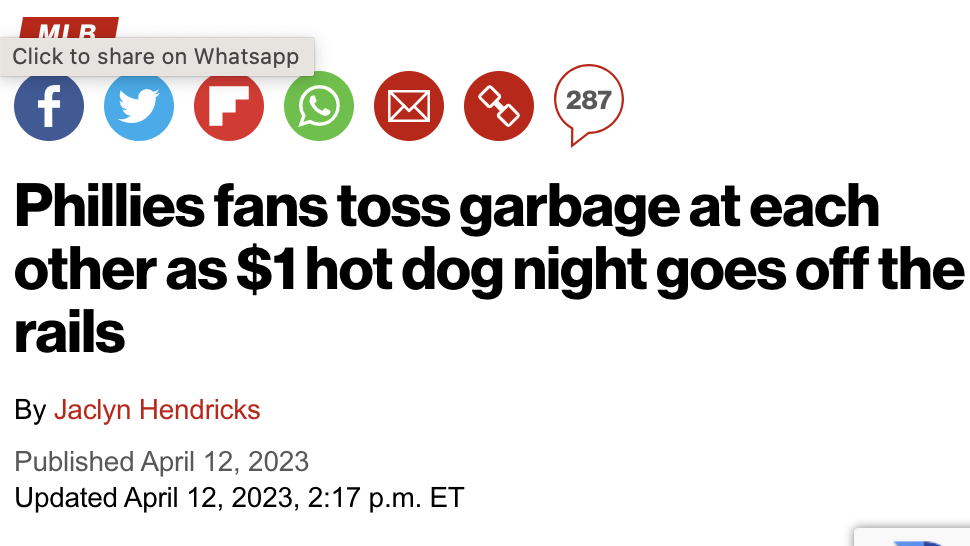The height and width of the screenshot is (546, 970).
Task: Copy the article link
Action: (x=499, y=107)
